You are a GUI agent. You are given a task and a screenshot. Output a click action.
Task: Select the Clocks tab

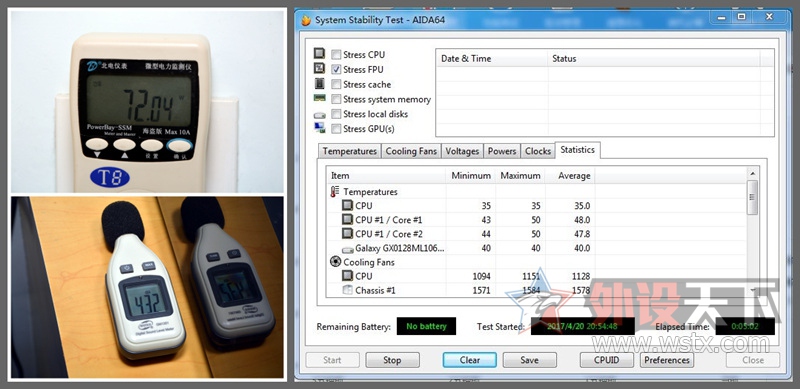(538, 151)
